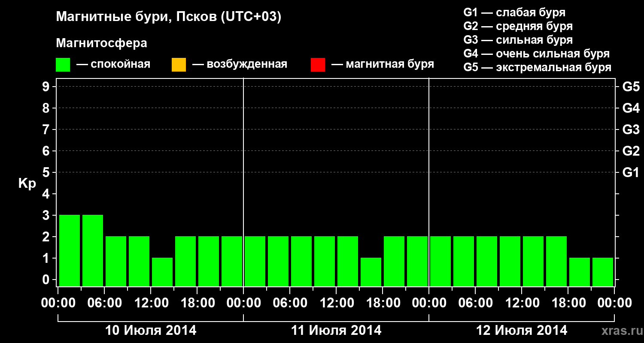Screen dimensions: 644x343
Task: Click the 'G1' right axis label
Action: click(631, 172)
